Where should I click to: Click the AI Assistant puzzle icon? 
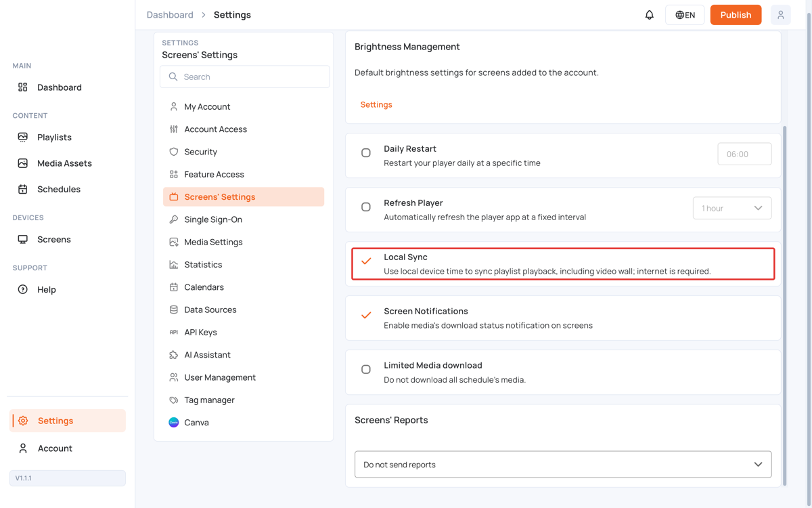pos(174,355)
